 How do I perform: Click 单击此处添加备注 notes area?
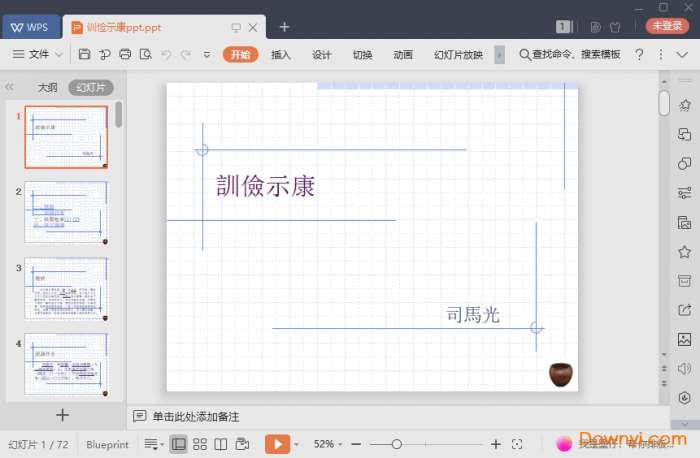click(196, 416)
